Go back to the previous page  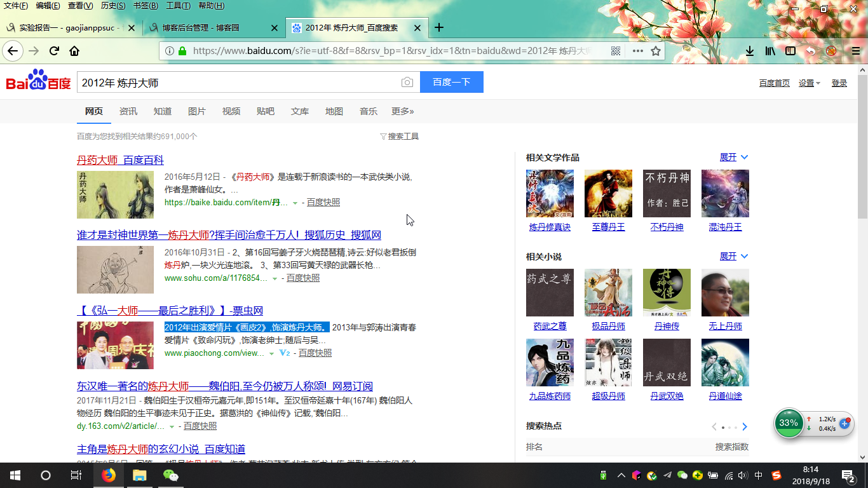click(13, 51)
